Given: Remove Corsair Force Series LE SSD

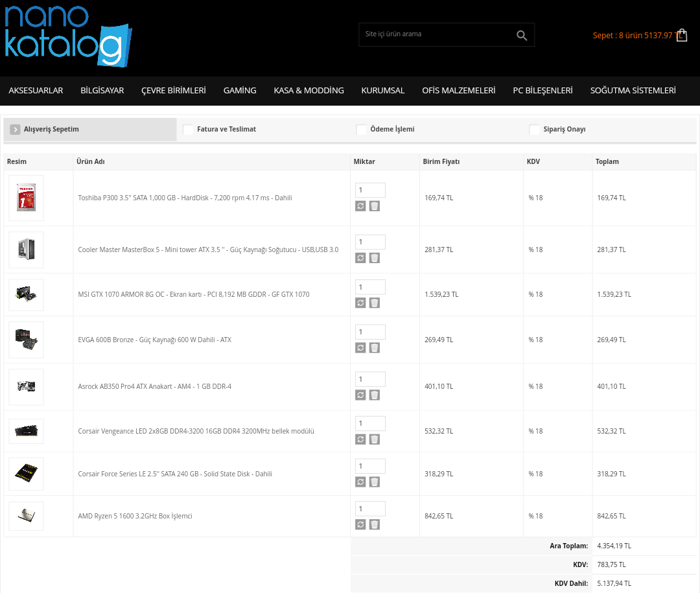Looking at the screenshot, I should coord(375,482).
